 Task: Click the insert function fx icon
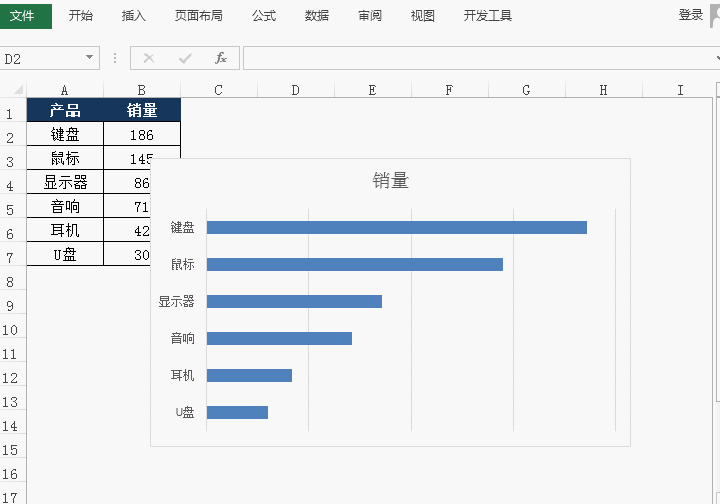(x=221, y=58)
